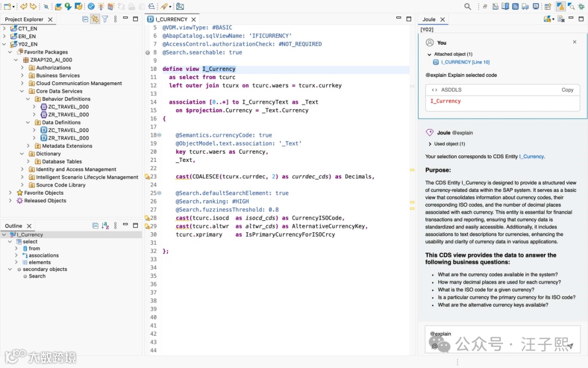Screen dimensions: 588x368
Task: Open the Project Explorer view menu dots
Action: coord(115,19)
